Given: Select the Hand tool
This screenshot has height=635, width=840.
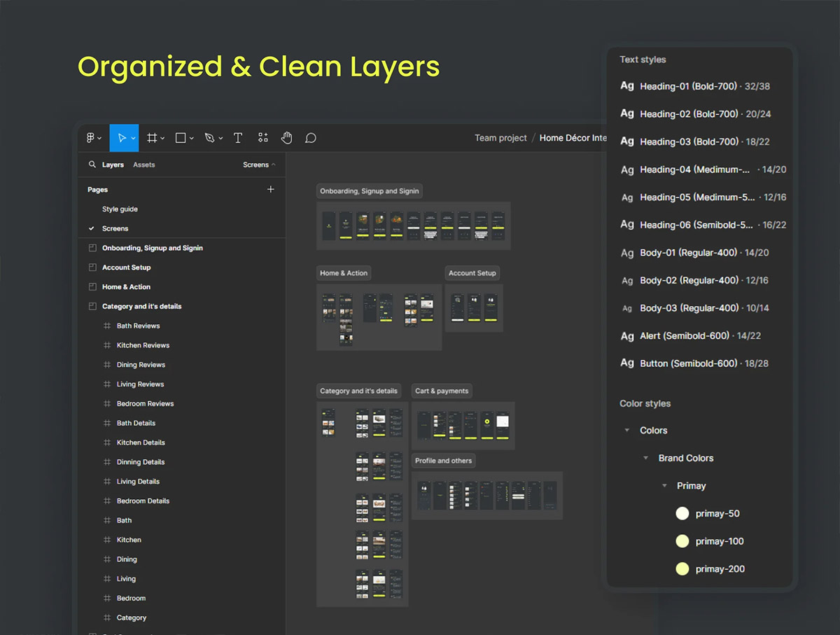Looking at the screenshot, I should coord(287,138).
